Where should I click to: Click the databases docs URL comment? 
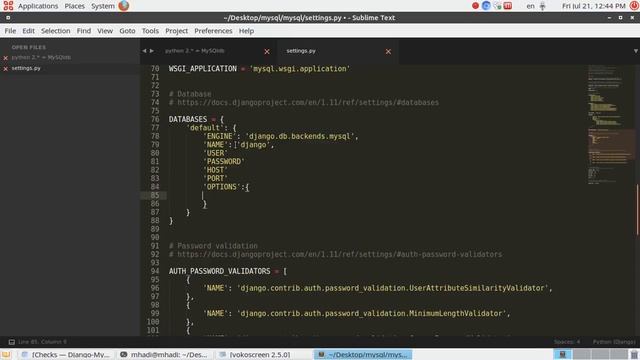point(304,102)
